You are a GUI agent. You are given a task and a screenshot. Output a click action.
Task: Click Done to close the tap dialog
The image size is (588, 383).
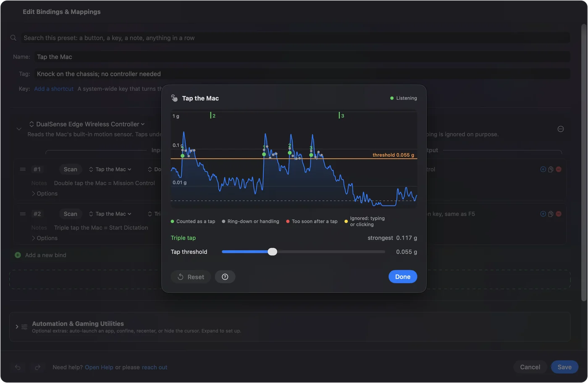coord(402,277)
